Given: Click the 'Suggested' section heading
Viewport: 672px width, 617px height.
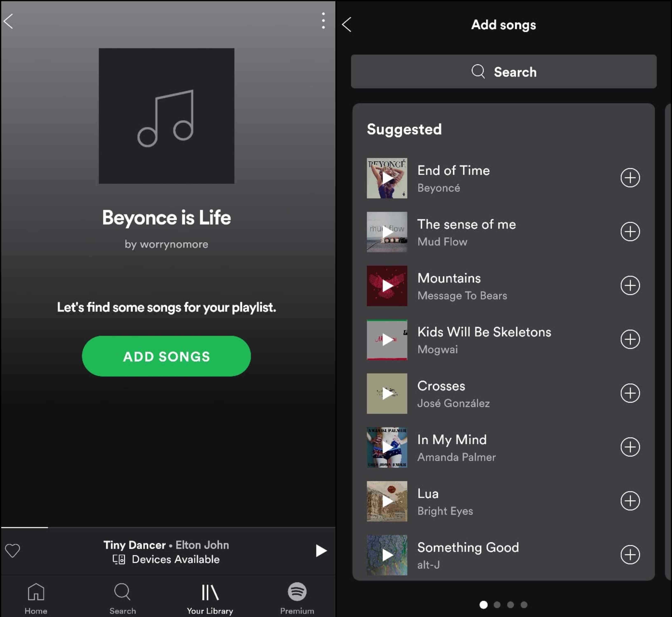Looking at the screenshot, I should pyautogui.click(x=404, y=129).
